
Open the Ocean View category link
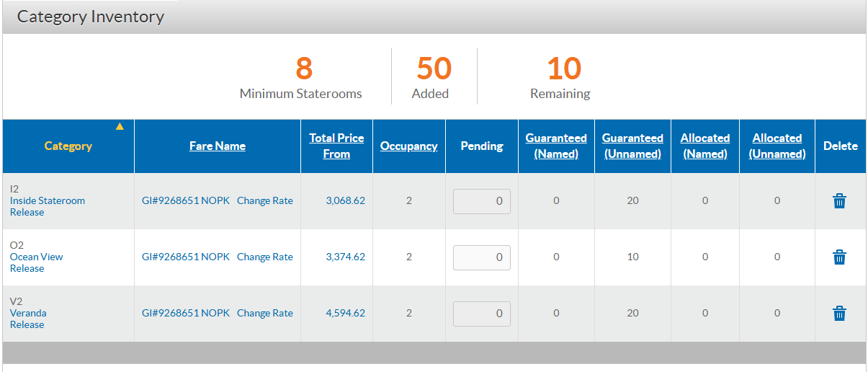(37, 257)
